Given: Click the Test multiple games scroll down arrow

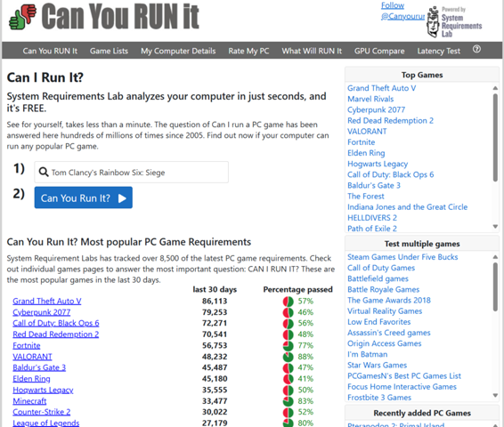Looking at the screenshot, I should pos(495,396).
